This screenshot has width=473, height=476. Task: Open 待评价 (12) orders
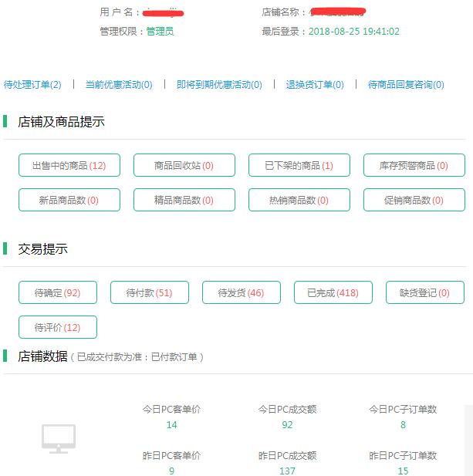click(58, 327)
